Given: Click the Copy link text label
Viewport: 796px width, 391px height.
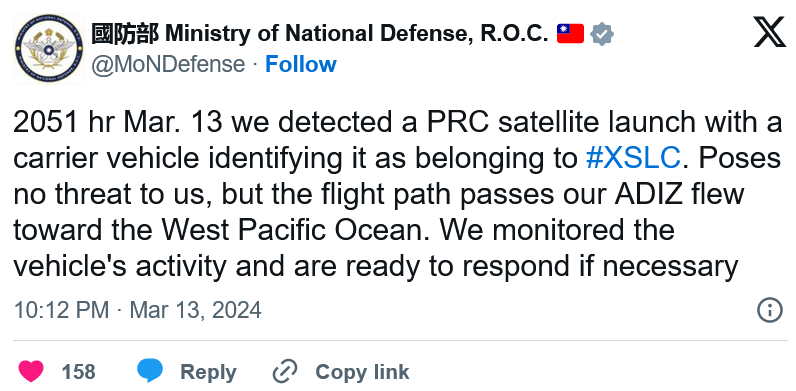Looking at the screenshot, I should 362,372.
